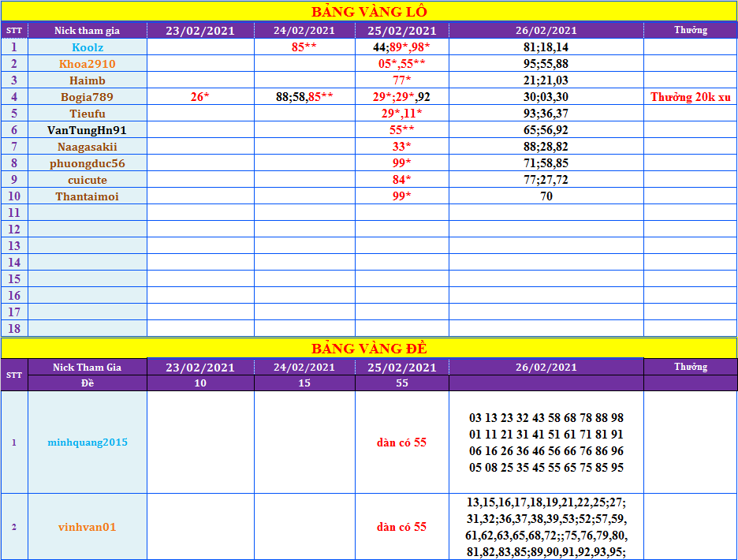The height and width of the screenshot is (560, 738).
Task: Select the line starting "13,15,16,17,18,19"
Action: [546, 502]
